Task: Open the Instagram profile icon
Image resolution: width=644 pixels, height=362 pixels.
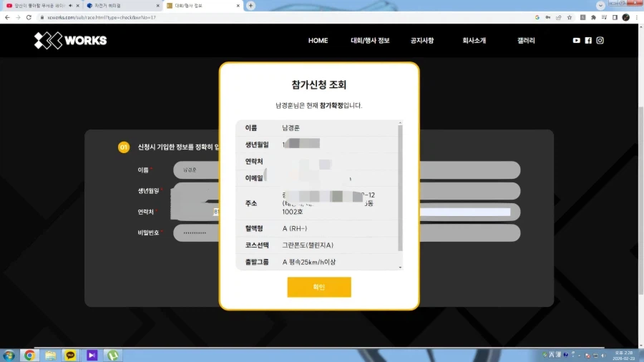Action: pos(600,40)
